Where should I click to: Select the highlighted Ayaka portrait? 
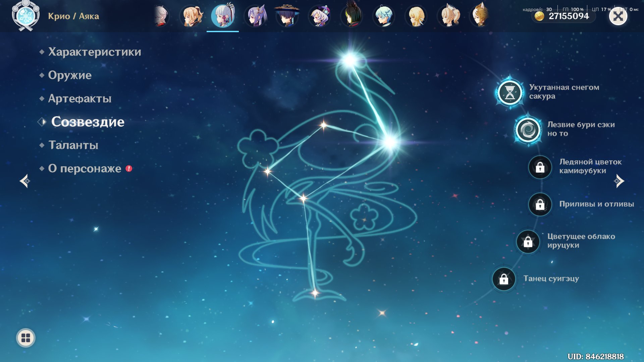(223, 16)
